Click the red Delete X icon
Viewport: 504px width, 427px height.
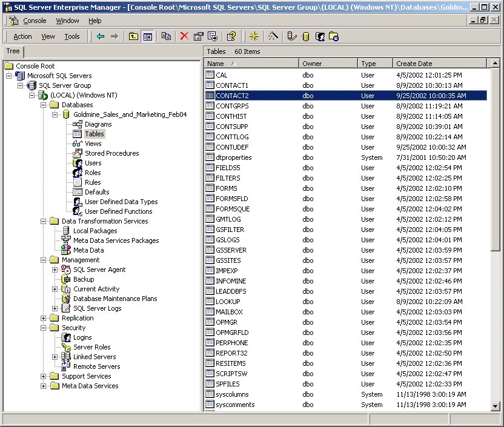[x=184, y=36]
